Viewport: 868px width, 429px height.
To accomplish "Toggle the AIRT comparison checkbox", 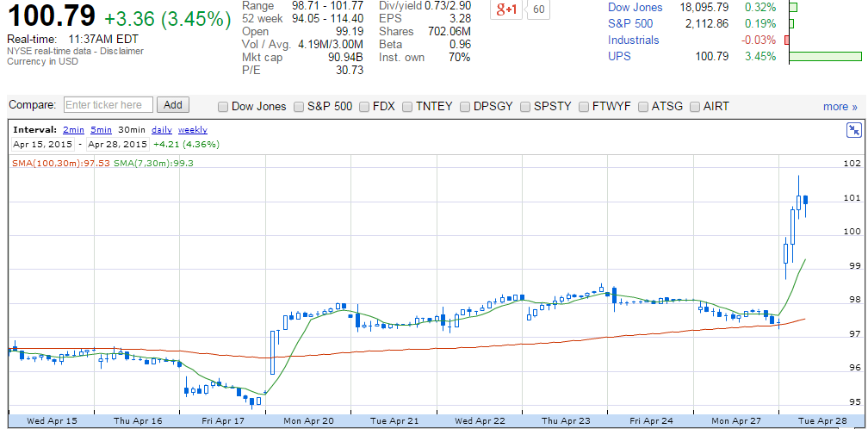I will pos(695,107).
